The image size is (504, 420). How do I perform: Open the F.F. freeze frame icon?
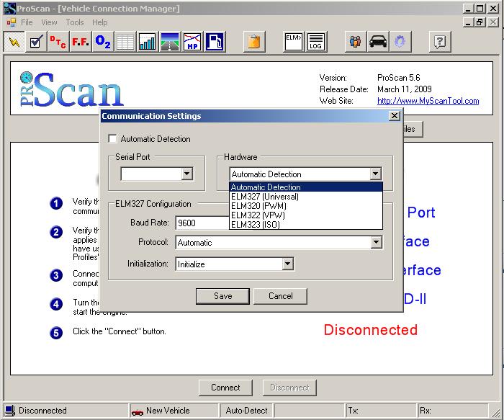pyautogui.click(x=80, y=42)
